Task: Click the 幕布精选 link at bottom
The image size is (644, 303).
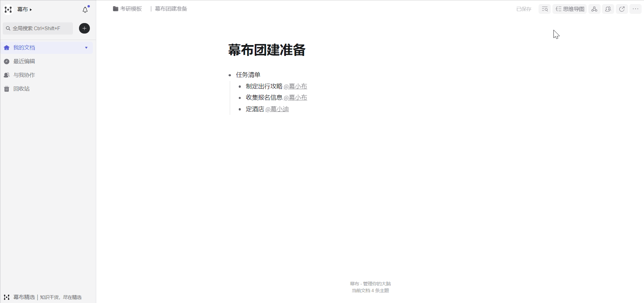Action: point(24,297)
